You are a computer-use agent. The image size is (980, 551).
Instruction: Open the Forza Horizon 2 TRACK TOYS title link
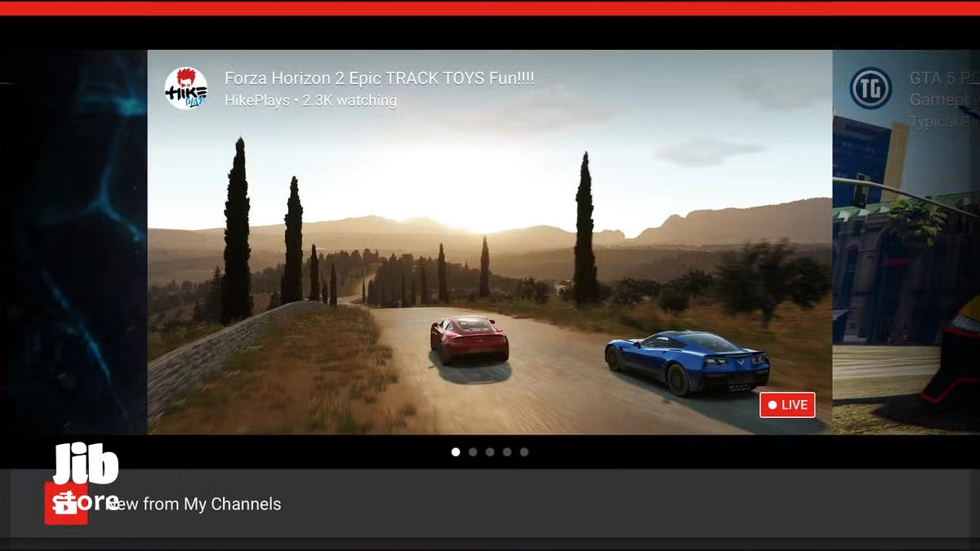379,78
